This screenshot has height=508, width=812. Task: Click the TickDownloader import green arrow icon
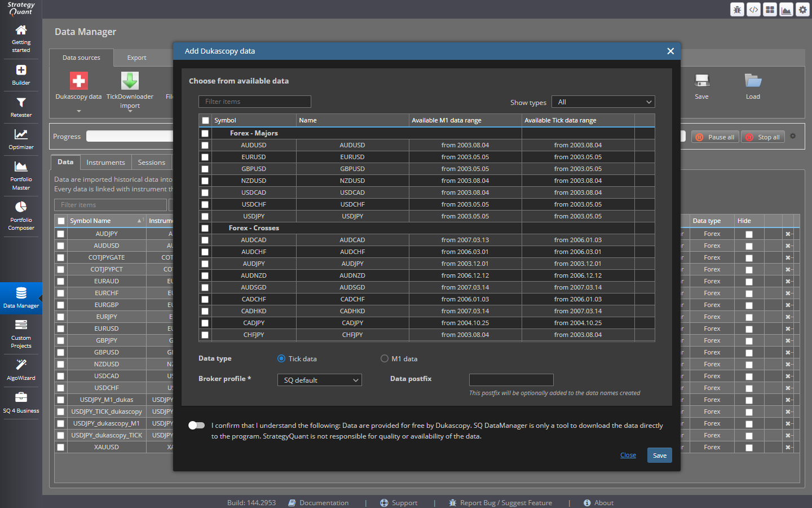coord(130,81)
